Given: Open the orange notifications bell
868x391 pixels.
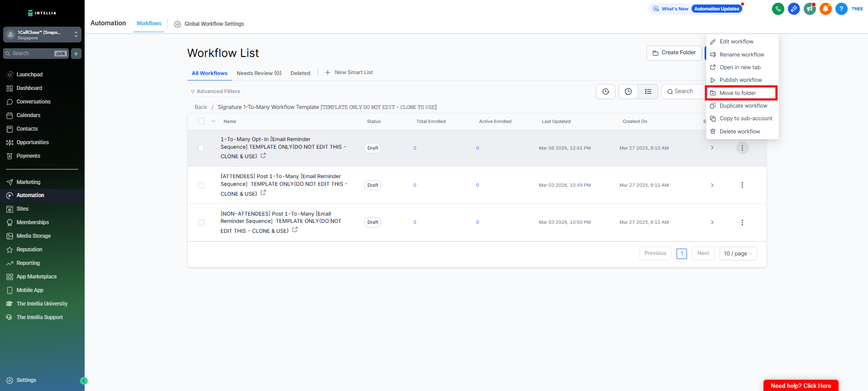Looking at the screenshot, I should coord(825,9).
